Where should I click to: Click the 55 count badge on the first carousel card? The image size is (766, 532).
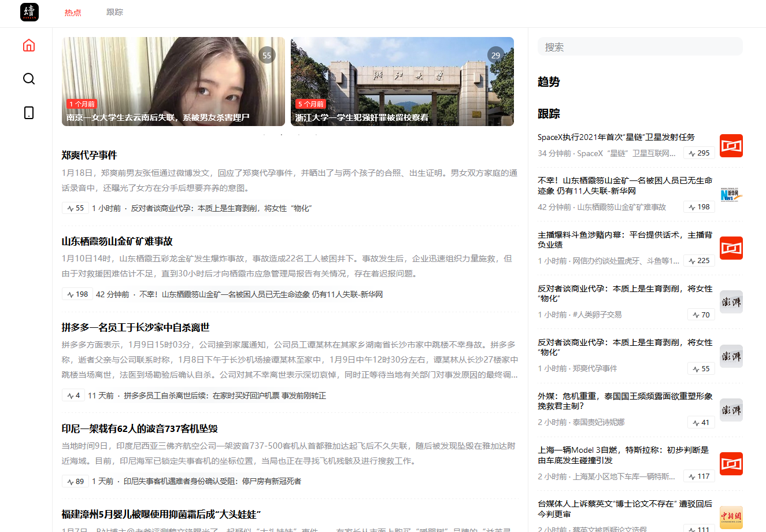pyautogui.click(x=267, y=56)
